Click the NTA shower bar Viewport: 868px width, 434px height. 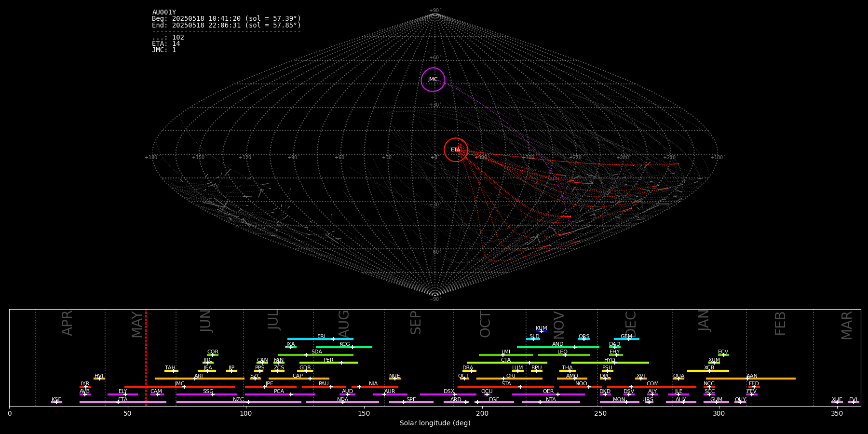551,402
